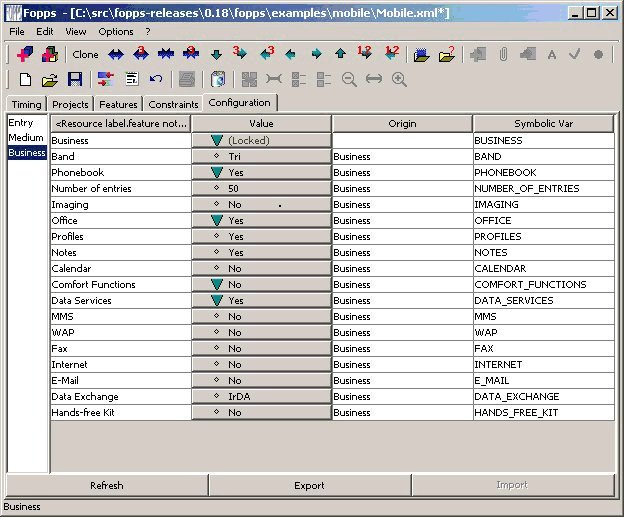Screen dimensions: 624x517
Task: Open the Office value dropdown
Action: 261,220
